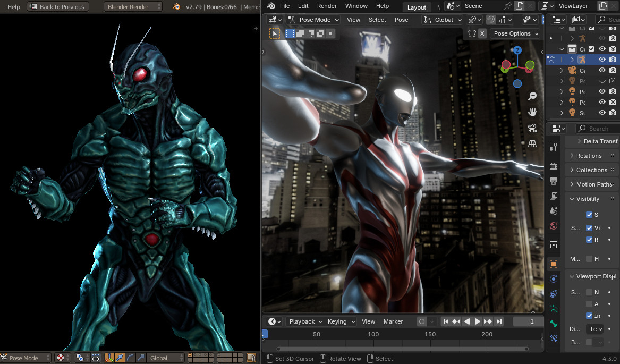Image resolution: width=620 pixels, height=364 pixels.
Task: Jump to the timeline end frame
Action: pos(499,321)
